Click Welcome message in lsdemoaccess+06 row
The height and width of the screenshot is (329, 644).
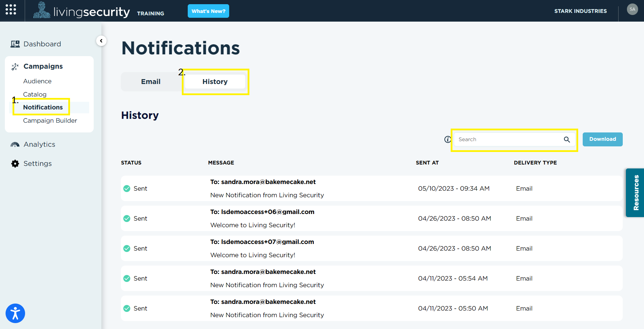click(x=253, y=225)
